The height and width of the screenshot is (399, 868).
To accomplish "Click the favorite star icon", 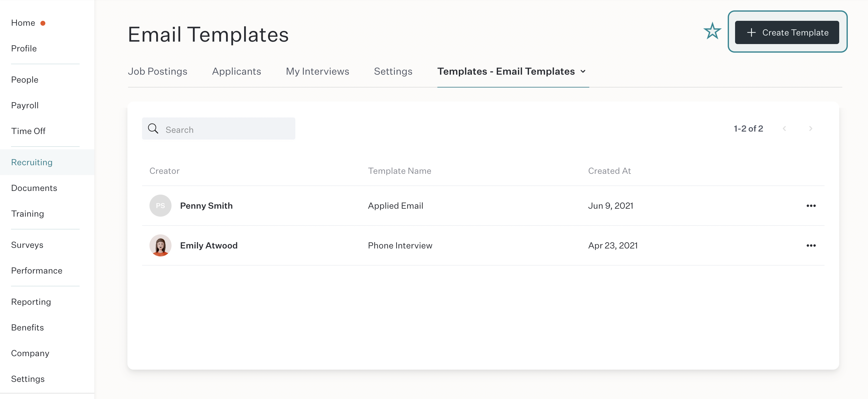I will tap(712, 31).
